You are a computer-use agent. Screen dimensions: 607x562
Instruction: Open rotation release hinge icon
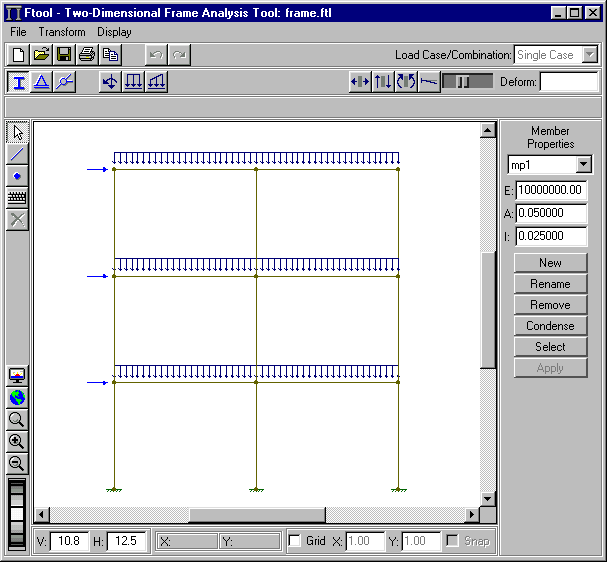coord(64,82)
